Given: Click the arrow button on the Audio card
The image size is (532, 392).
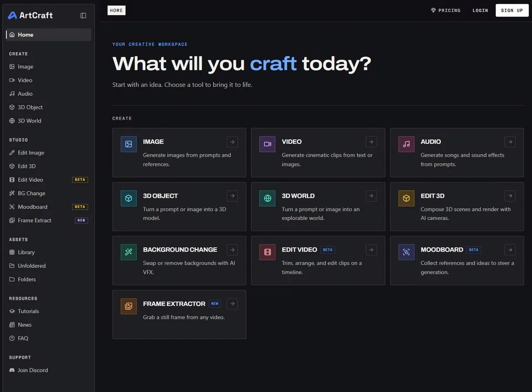Looking at the screenshot, I should pos(510,142).
